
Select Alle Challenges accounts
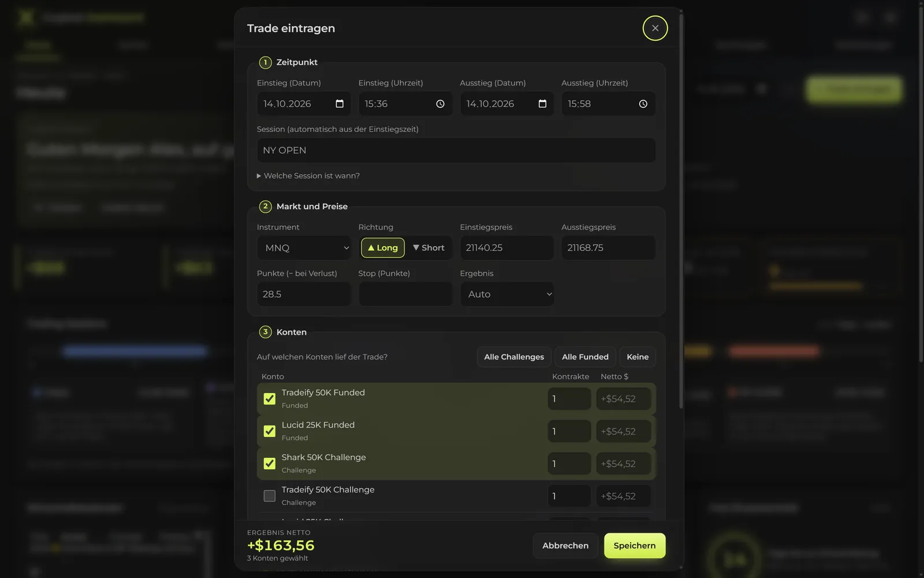pyautogui.click(x=514, y=357)
